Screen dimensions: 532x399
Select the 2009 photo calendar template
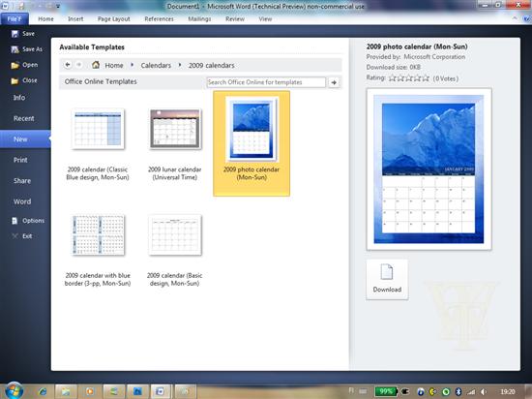tap(251, 143)
